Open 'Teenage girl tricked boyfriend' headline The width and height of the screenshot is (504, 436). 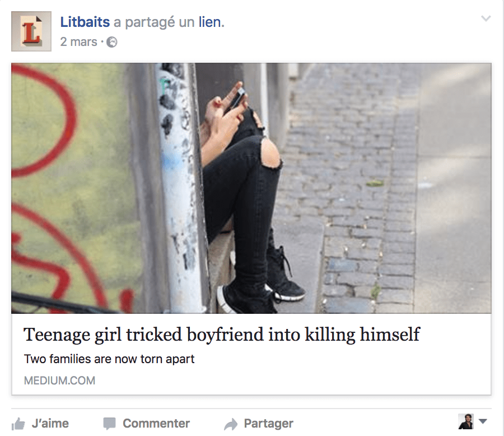(x=221, y=335)
